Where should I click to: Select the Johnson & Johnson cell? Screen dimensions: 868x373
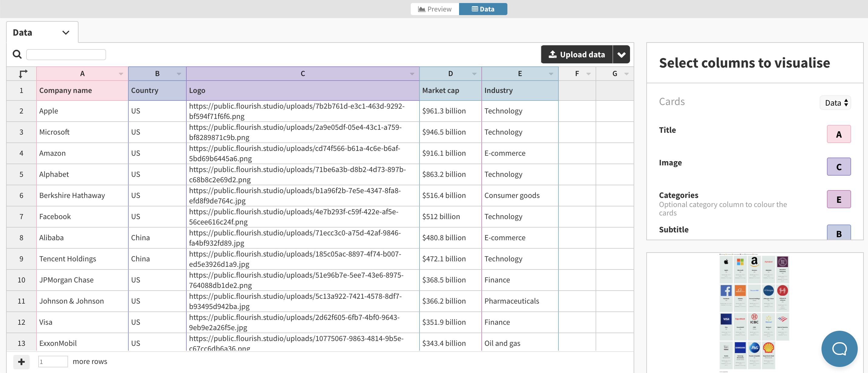pos(82,301)
